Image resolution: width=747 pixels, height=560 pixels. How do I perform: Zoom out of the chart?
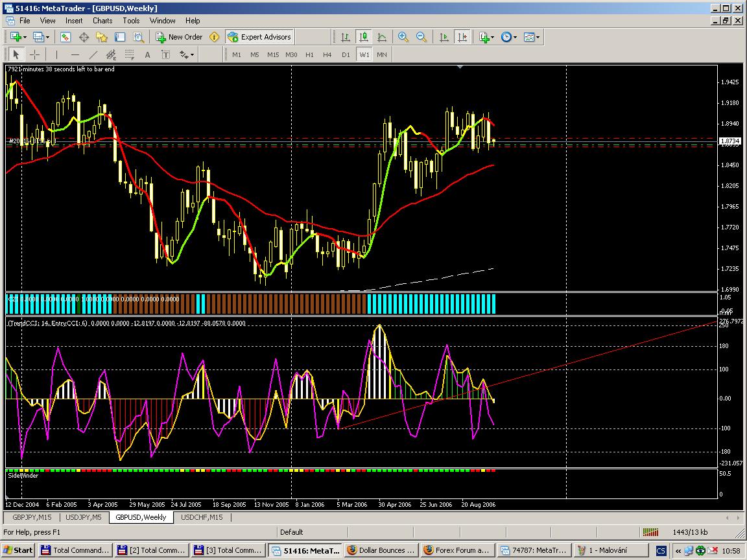tap(421, 37)
